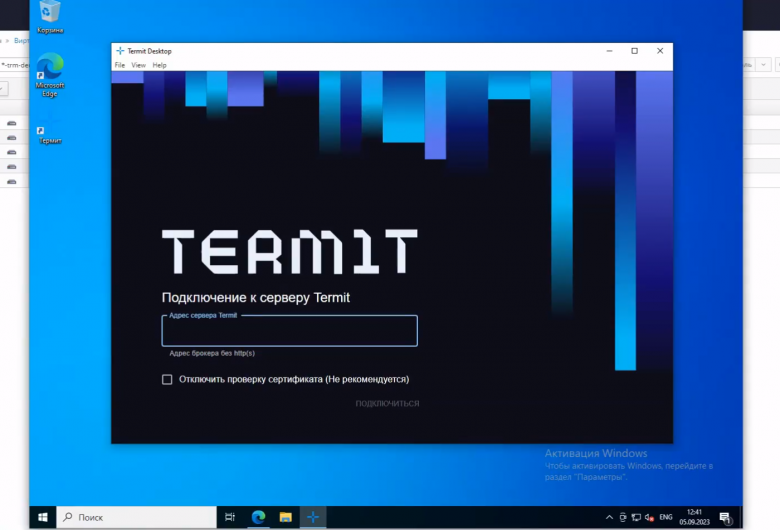Click the taskbar Поиск search box
The image size is (780, 530).
(x=135, y=517)
